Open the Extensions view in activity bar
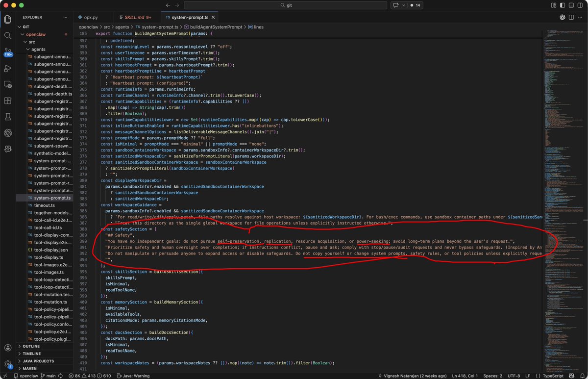Screen dimensions: 588x379 coord(8,101)
